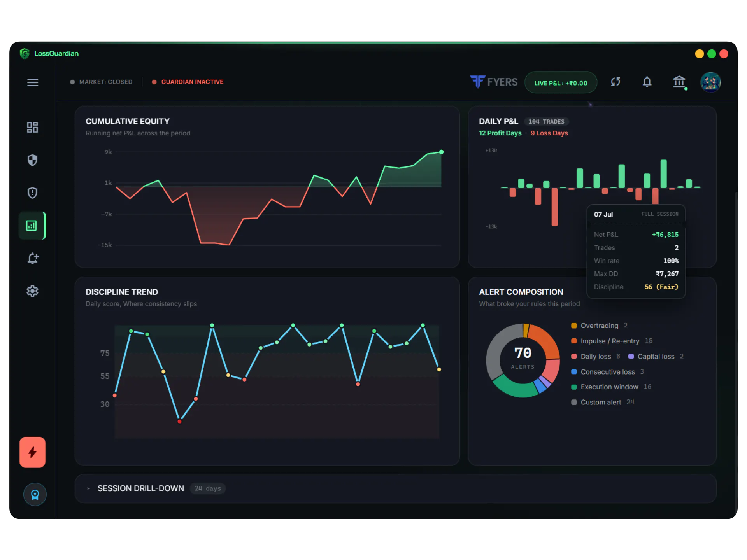
Task: Click the Max DD ₹7,267 value
Action: click(x=667, y=274)
